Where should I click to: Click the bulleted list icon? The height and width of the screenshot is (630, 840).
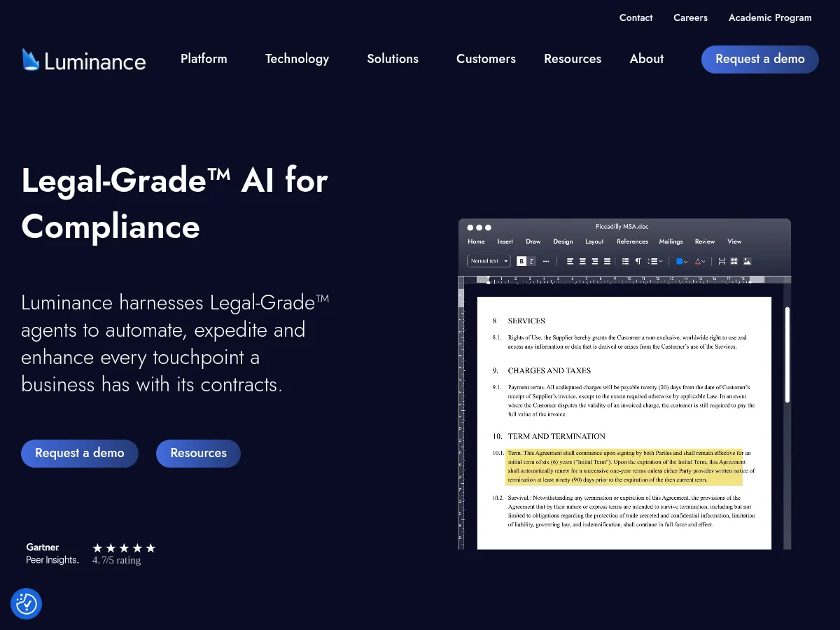click(624, 260)
